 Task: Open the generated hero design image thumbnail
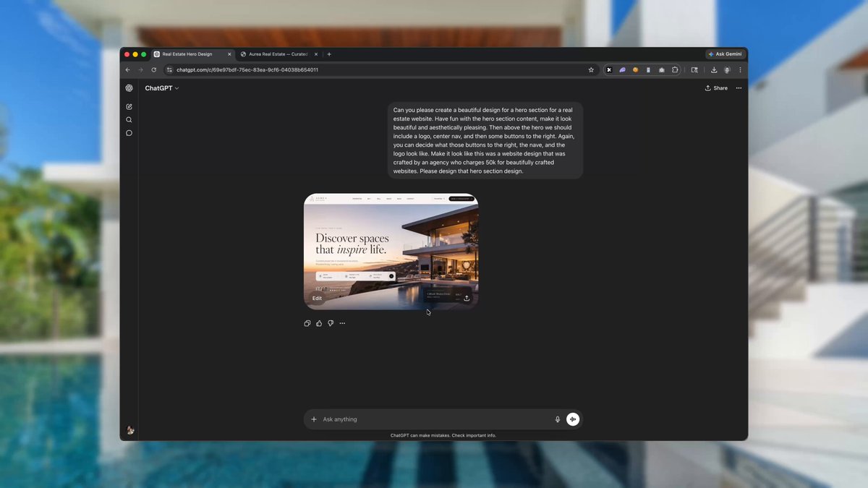[391, 252]
